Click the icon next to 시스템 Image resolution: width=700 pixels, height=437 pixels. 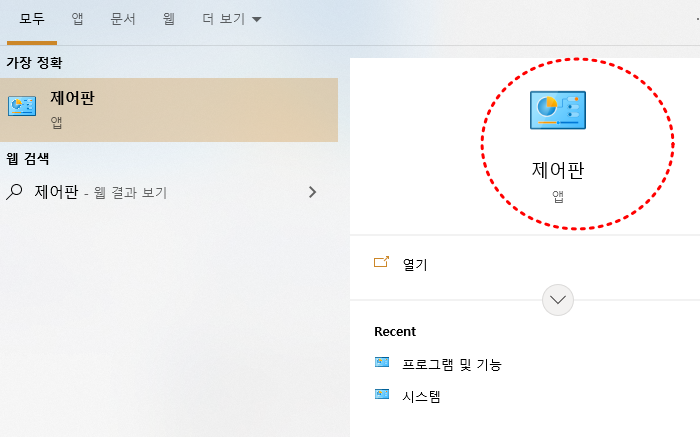(x=382, y=394)
